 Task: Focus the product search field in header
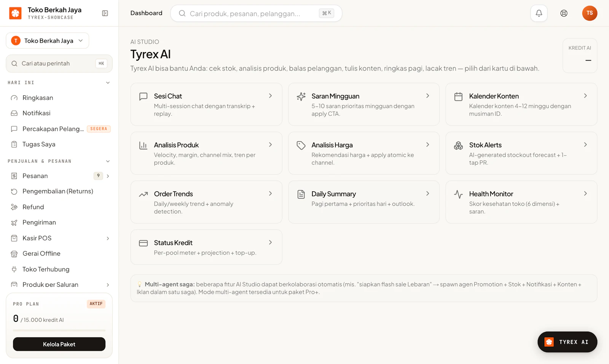pyautogui.click(x=256, y=13)
